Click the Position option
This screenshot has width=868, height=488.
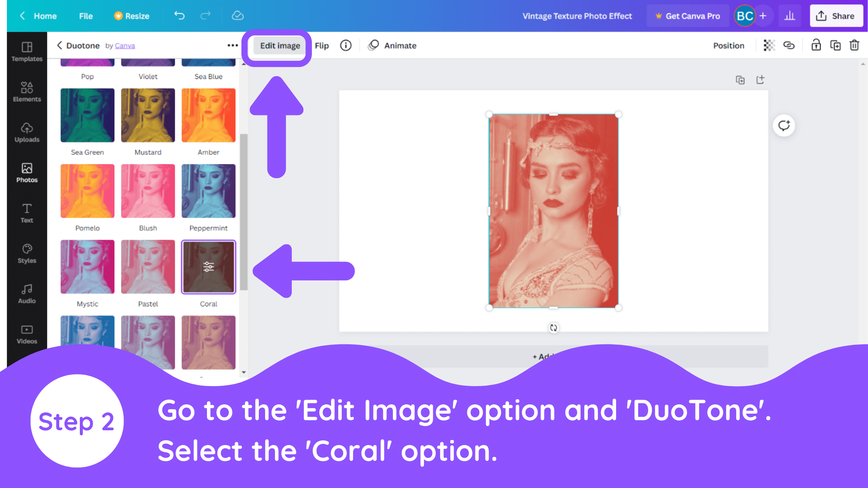click(728, 45)
